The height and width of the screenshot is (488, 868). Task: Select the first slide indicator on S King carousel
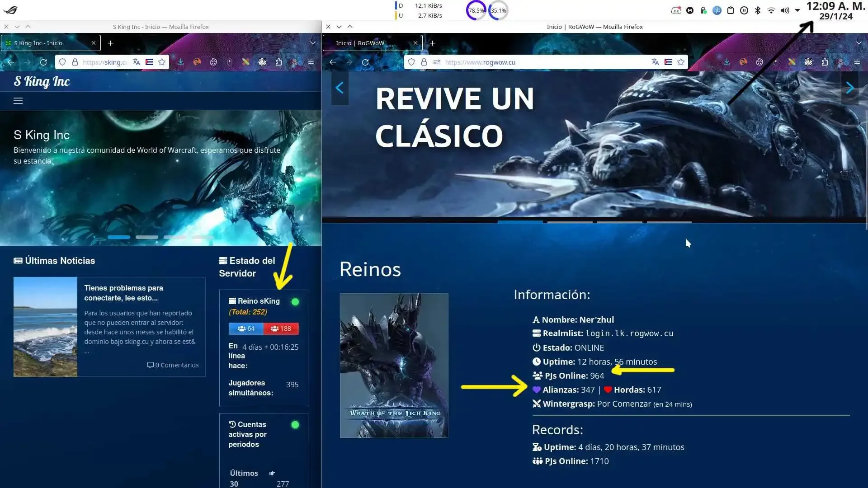point(119,237)
